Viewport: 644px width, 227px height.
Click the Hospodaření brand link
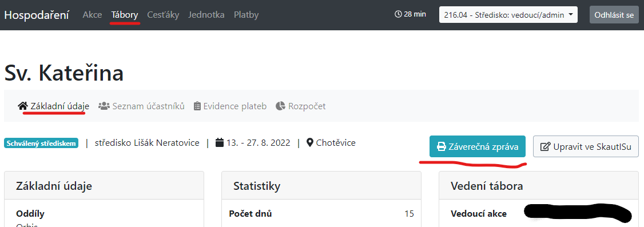point(37,15)
